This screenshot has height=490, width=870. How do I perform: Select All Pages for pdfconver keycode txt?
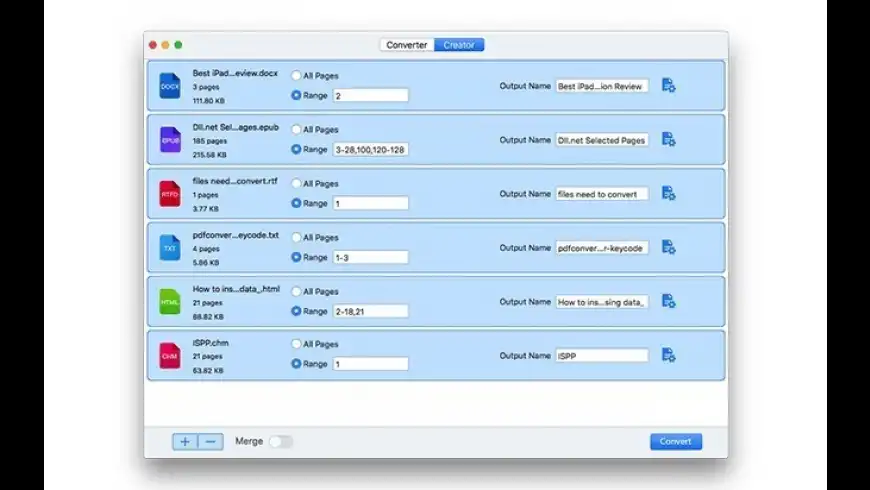(x=296, y=238)
